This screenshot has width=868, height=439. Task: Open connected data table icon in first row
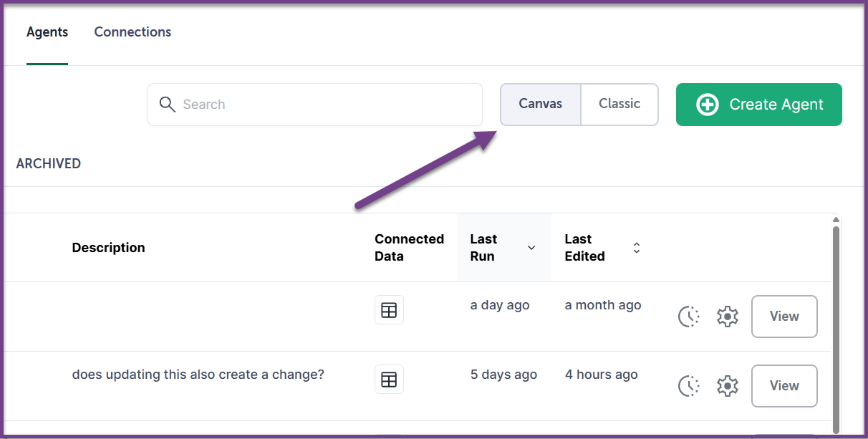389,310
